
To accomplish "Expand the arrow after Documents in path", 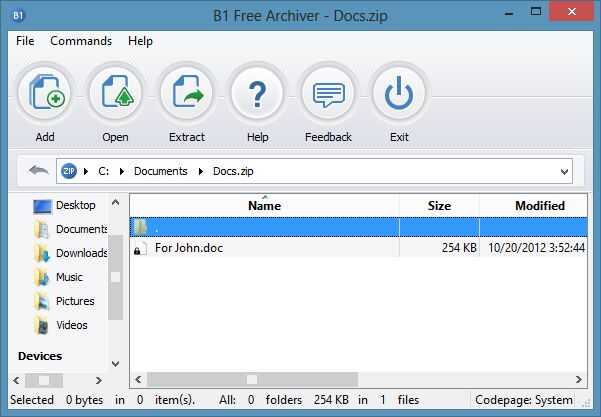I will coord(201,171).
